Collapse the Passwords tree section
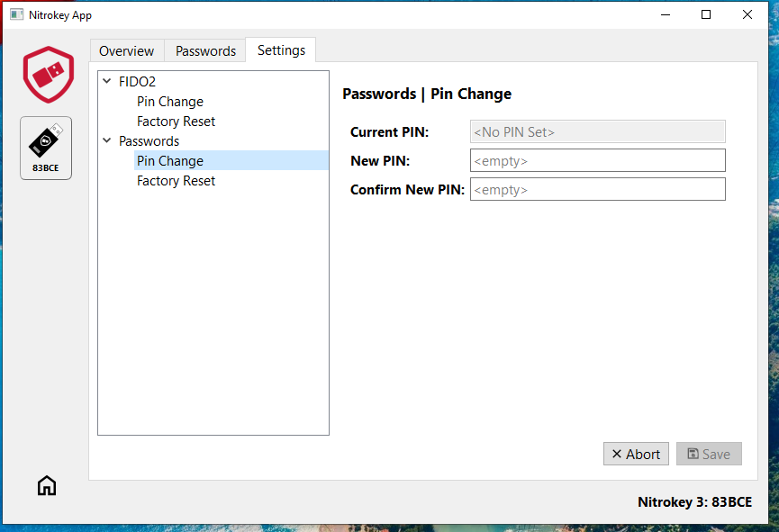 tap(108, 141)
